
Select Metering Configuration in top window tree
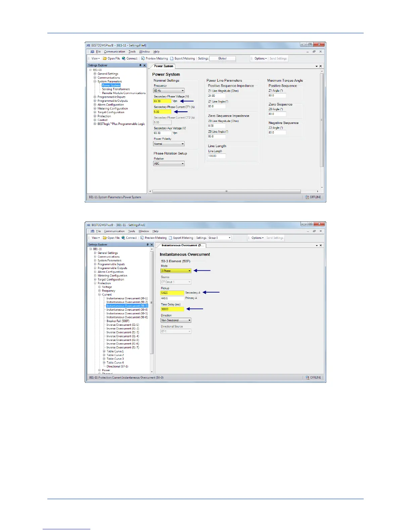tap(112, 108)
